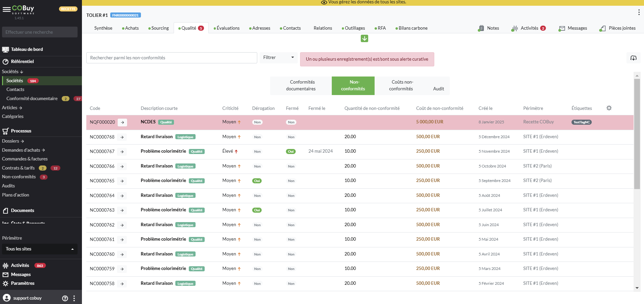Toggle Dérogation 'Non' badge on row NC0000768
This screenshot has width=644, height=304.
point(257,137)
